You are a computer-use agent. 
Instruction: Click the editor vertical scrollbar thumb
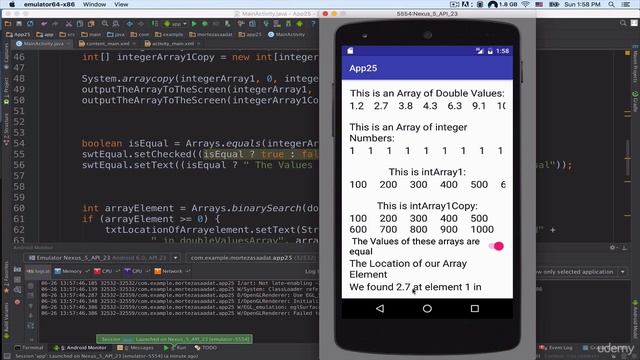click(628, 157)
